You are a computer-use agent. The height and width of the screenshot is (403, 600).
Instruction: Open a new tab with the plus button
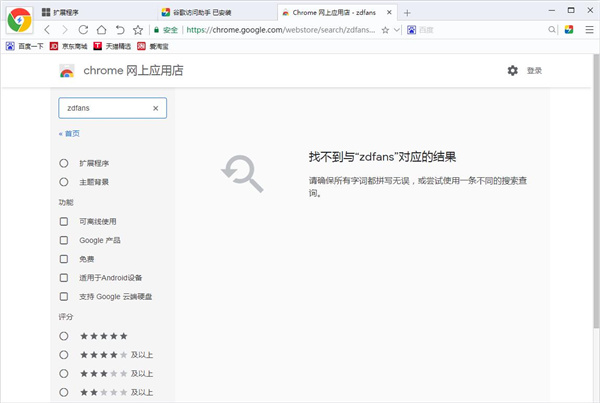tap(407, 12)
